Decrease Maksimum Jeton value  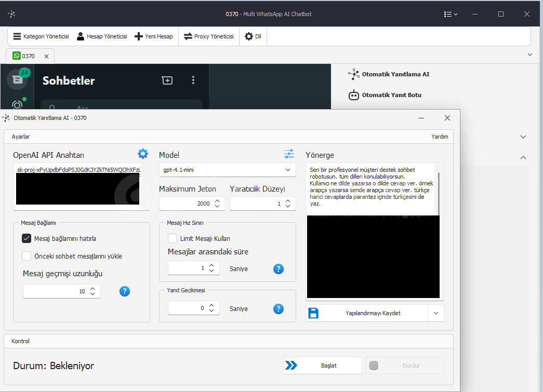point(217,206)
